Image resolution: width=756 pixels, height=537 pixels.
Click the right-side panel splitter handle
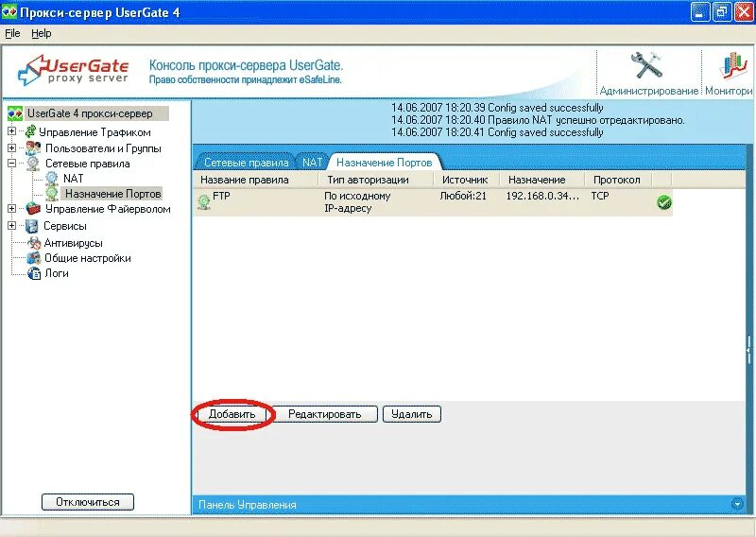coord(748,349)
